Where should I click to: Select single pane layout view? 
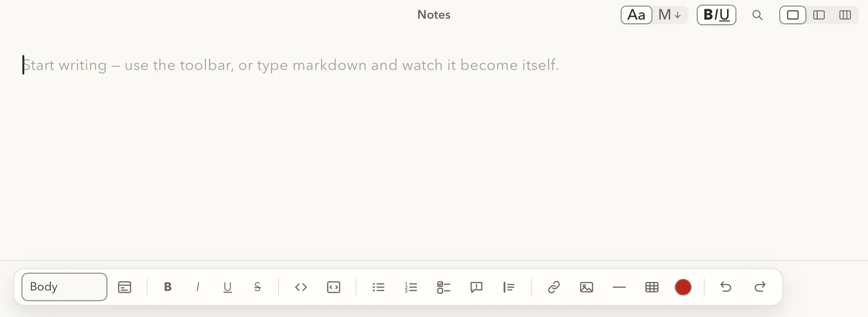point(793,15)
